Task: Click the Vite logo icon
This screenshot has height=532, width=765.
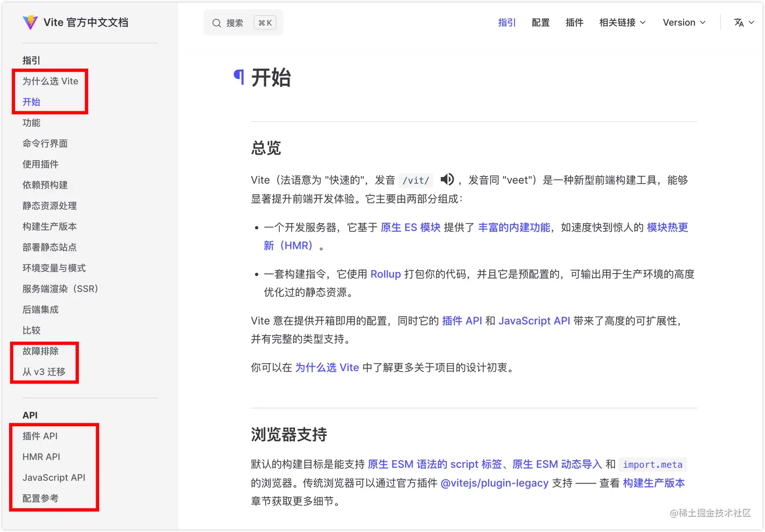Action: click(30, 22)
